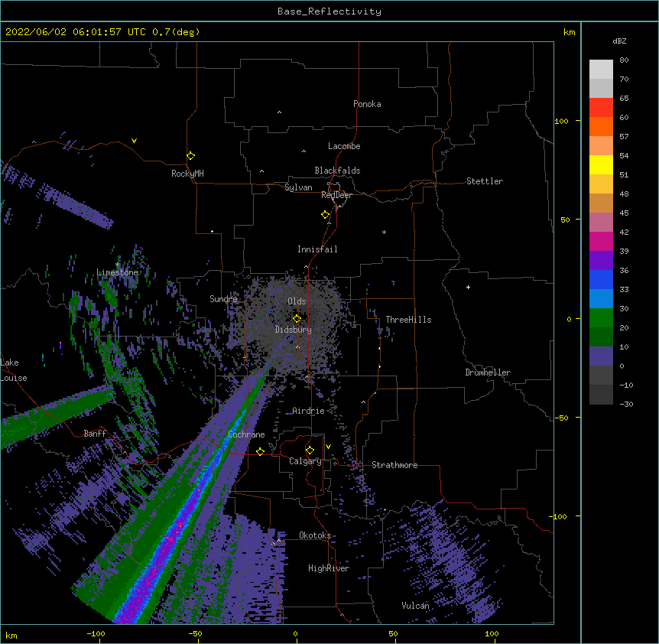Select the Calgary label
This screenshot has height=644, width=659.
[x=305, y=461]
